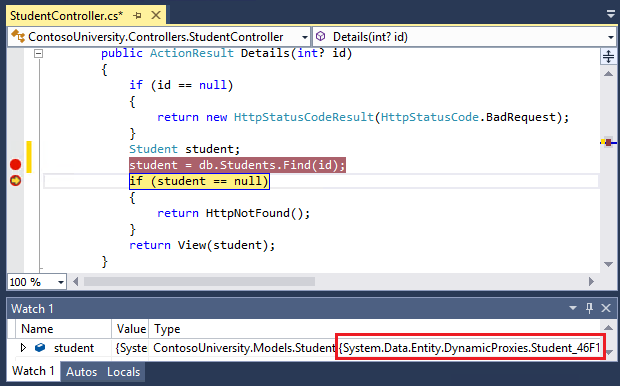Open the 100 % zoom dropdown
The width and height of the screenshot is (620, 386).
coord(61,282)
